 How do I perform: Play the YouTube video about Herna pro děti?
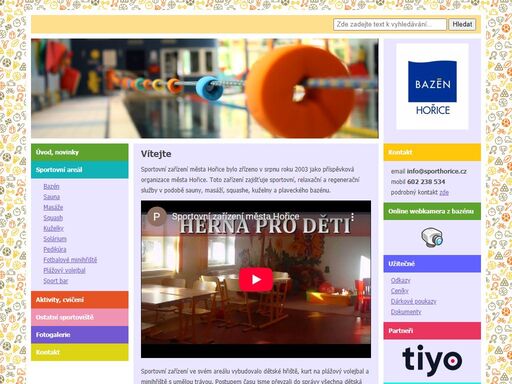256,279
